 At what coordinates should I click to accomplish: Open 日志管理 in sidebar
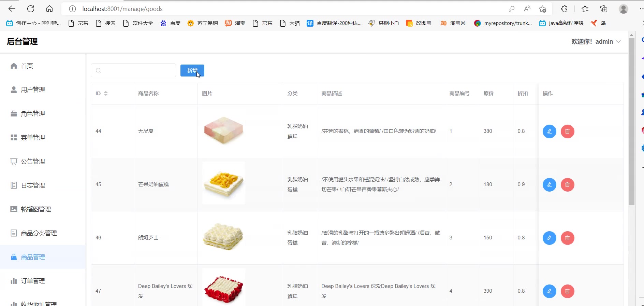click(x=42, y=185)
